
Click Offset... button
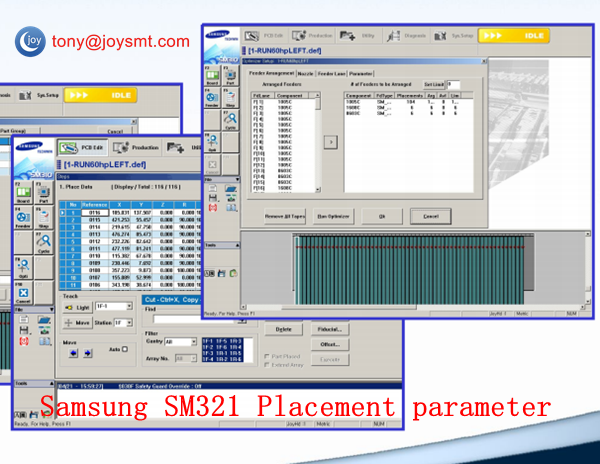coord(330,344)
